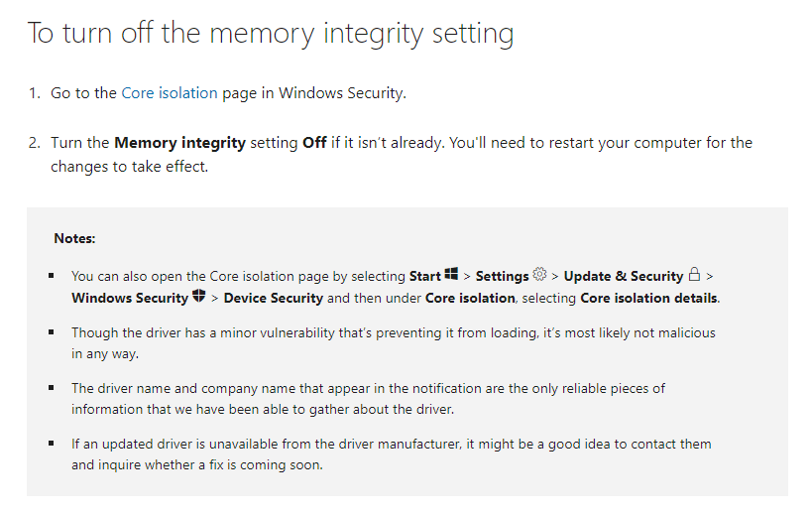Click the bold Off word in step 2

click(x=314, y=143)
